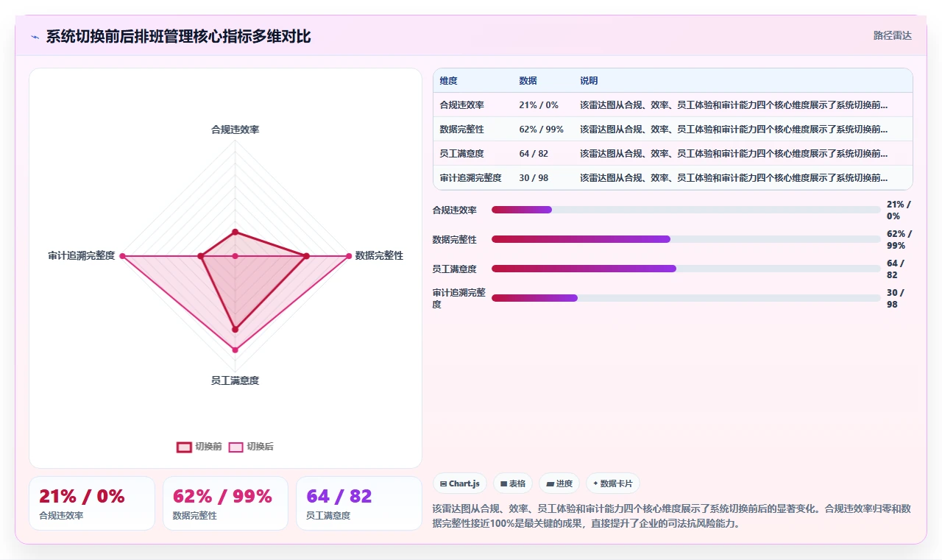Image resolution: width=942 pixels, height=560 pixels.
Task: Select the Chart.js tag chip
Action: click(x=460, y=483)
